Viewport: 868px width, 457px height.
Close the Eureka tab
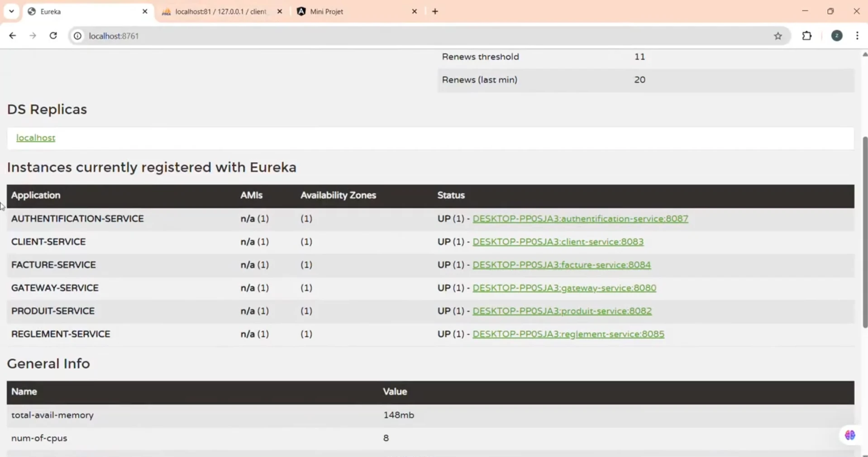(145, 11)
